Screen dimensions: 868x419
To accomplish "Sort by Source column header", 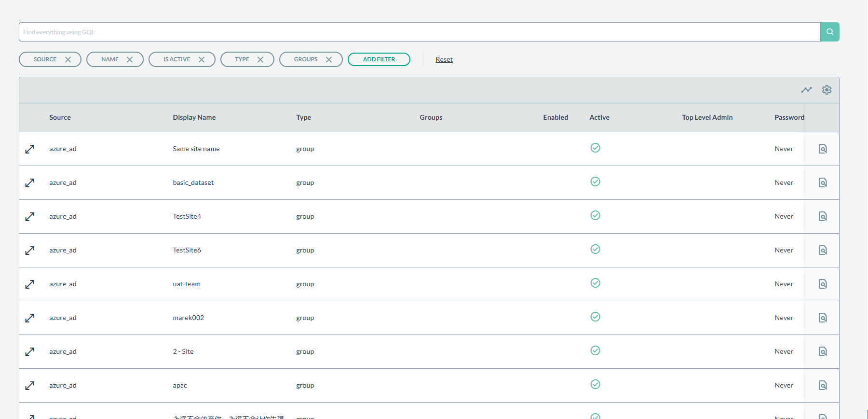I will click(60, 117).
